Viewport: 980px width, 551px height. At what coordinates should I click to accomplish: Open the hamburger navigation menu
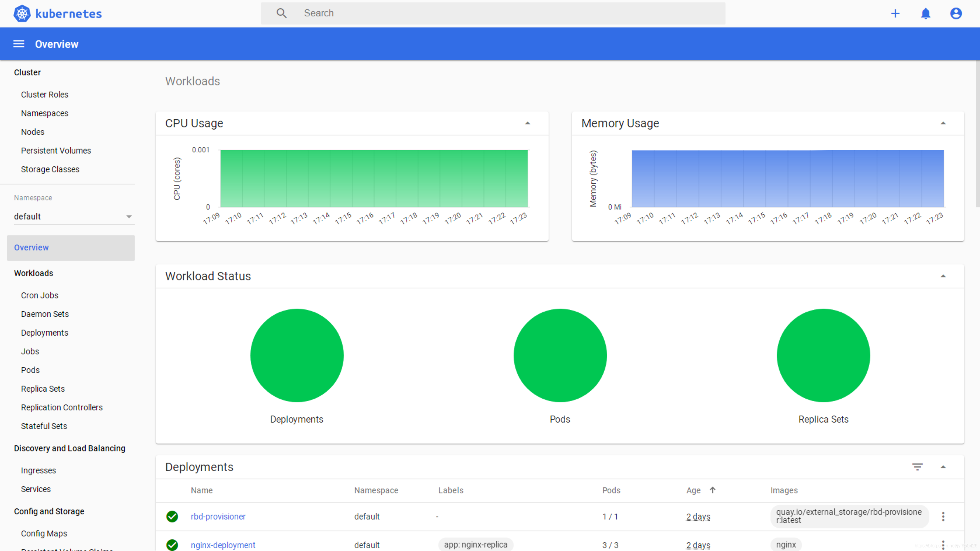click(x=19, y=44)
